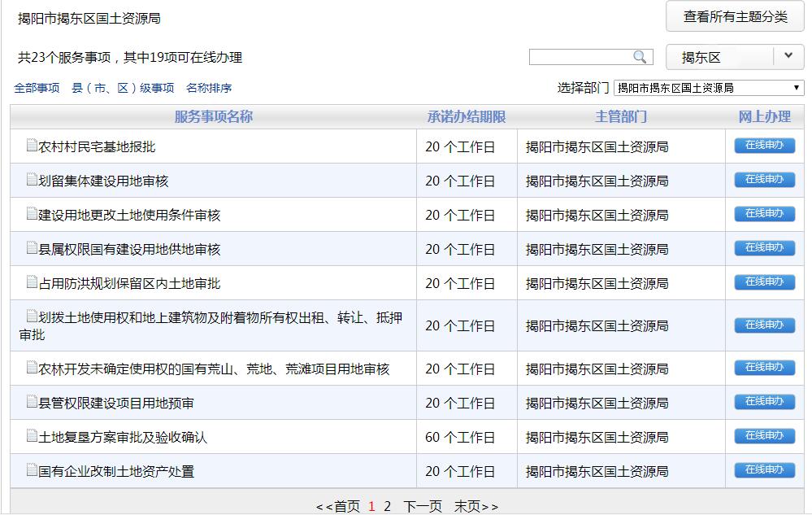Viewport: 812px width, 515px height.
Task: Click document icon beside 农林开发未确定使用权 row
Action: coord(33,368)
